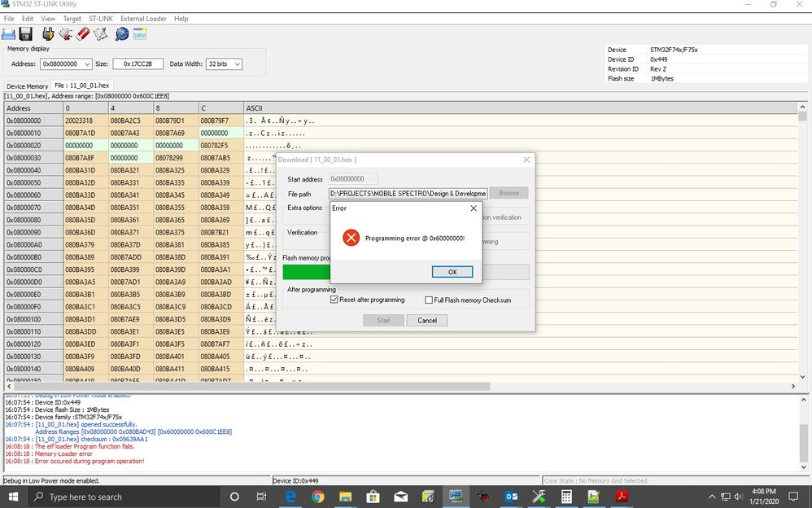Expand the Data Width dropdown
This screenshot has width=812, height=508.
coord(238,63)
